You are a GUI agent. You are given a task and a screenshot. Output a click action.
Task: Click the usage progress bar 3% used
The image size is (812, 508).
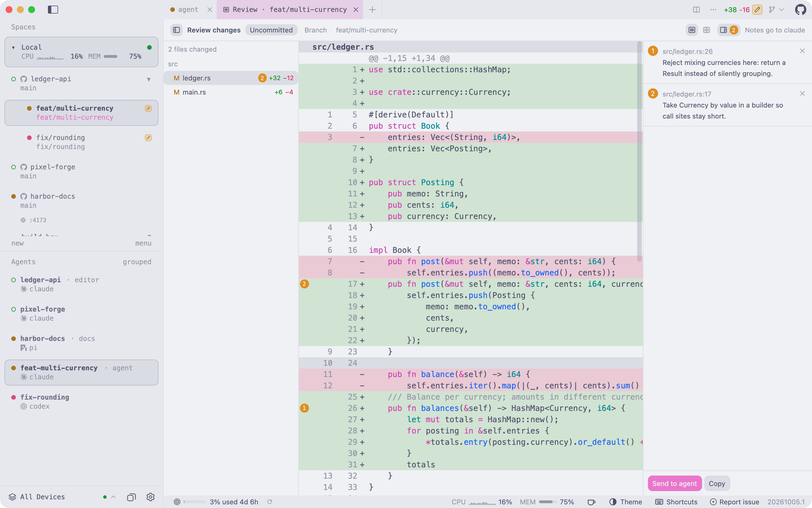195,502
